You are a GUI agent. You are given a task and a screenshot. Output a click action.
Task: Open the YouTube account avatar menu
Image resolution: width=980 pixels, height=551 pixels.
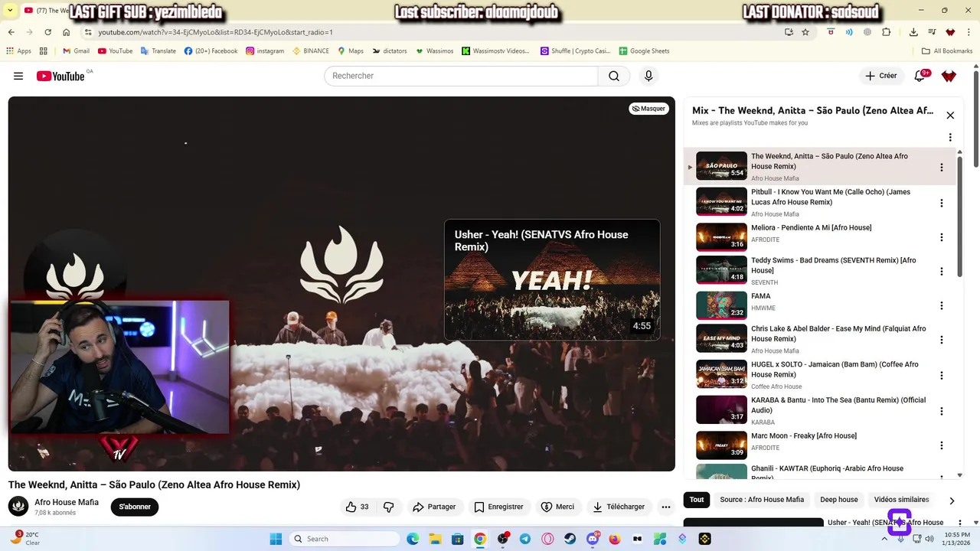point(949,76)
